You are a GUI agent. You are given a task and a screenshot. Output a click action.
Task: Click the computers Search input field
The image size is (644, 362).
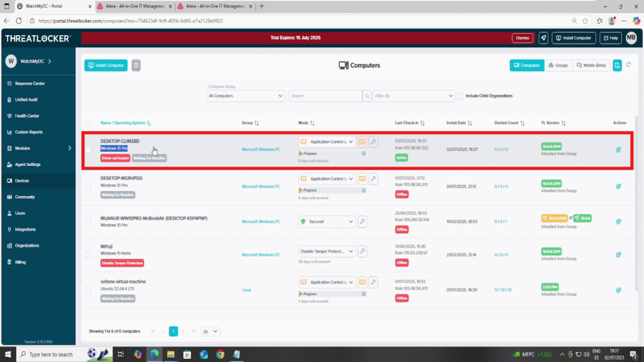(326, 96)
